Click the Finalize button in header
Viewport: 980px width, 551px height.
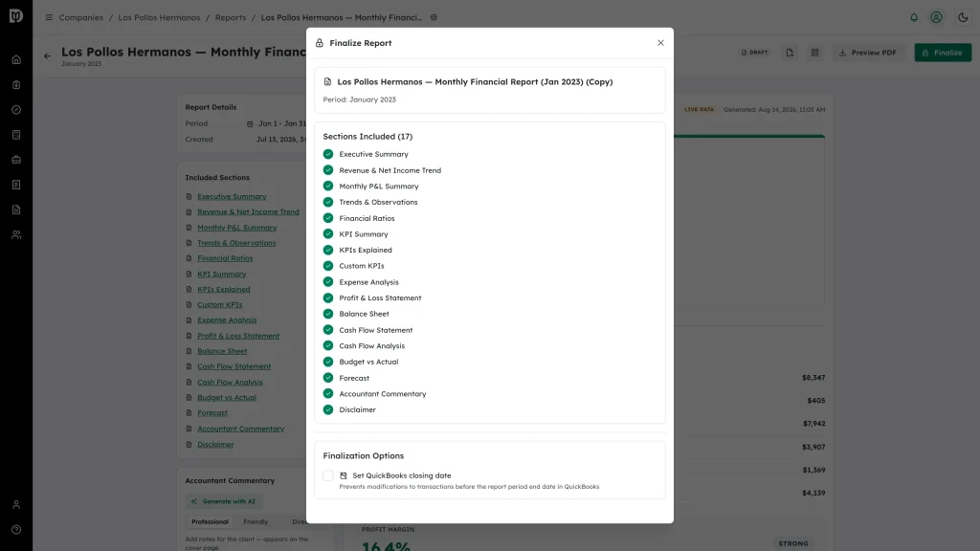943,53
